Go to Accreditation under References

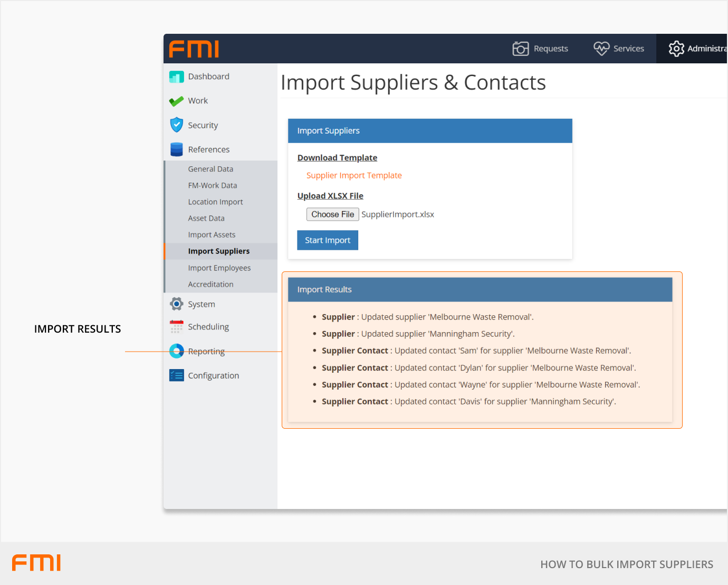pyautogui.click(x=210, y=284)
